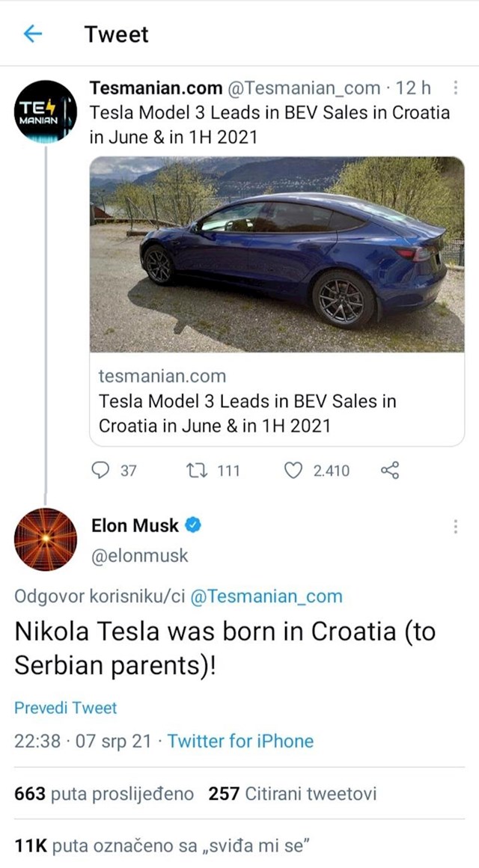Click Prevedi Tweet to translate
Screen dimensions: 479x868
66,708
